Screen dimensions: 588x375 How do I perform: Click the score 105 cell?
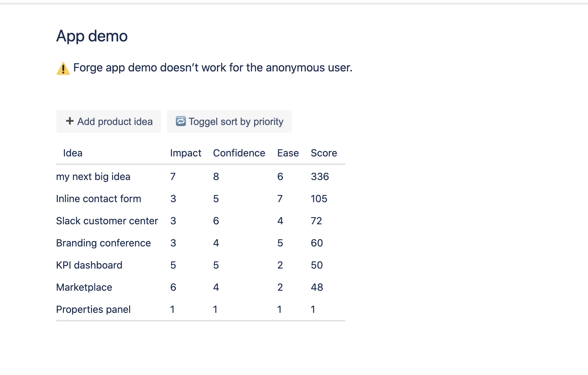[x=319, y=199]
